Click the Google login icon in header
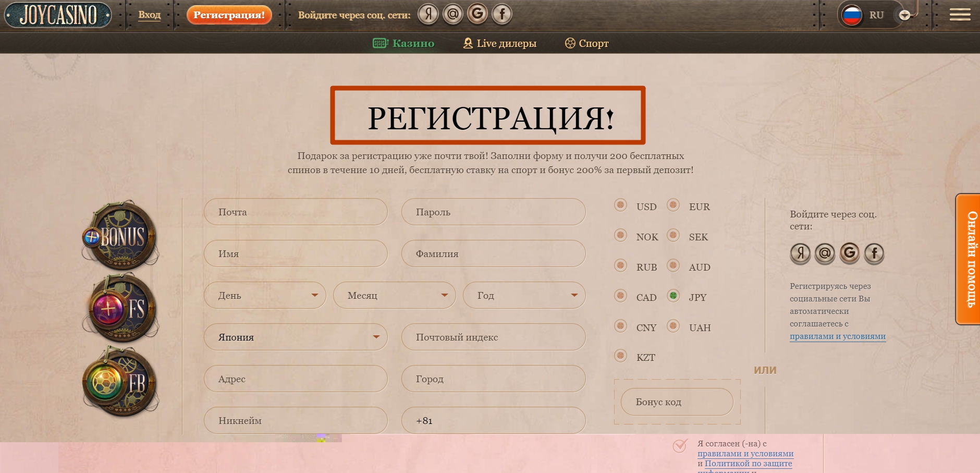Image resolution: width=980 pixels, height=473 pixels. click(x=477, y=14)
